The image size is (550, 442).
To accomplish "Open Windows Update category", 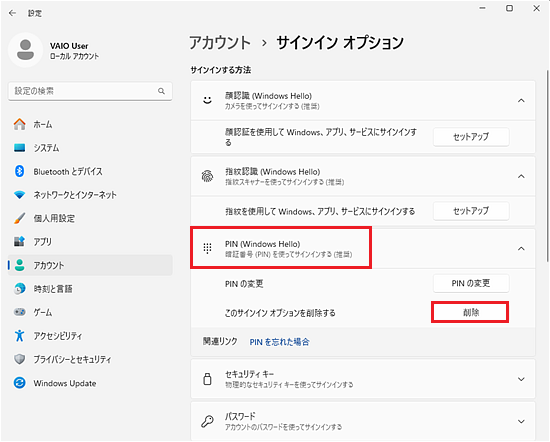I will pyautogui.click(x=90, y=383).
